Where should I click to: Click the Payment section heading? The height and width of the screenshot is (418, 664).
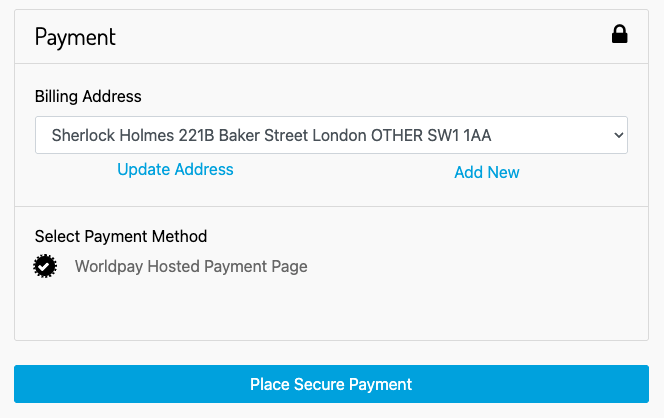[x=76, y=37]
